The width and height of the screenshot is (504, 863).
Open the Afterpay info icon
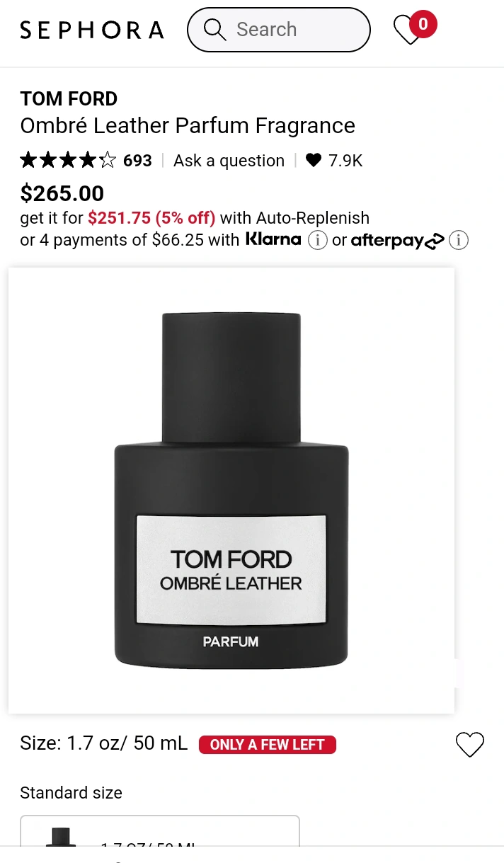pos(459,241)
